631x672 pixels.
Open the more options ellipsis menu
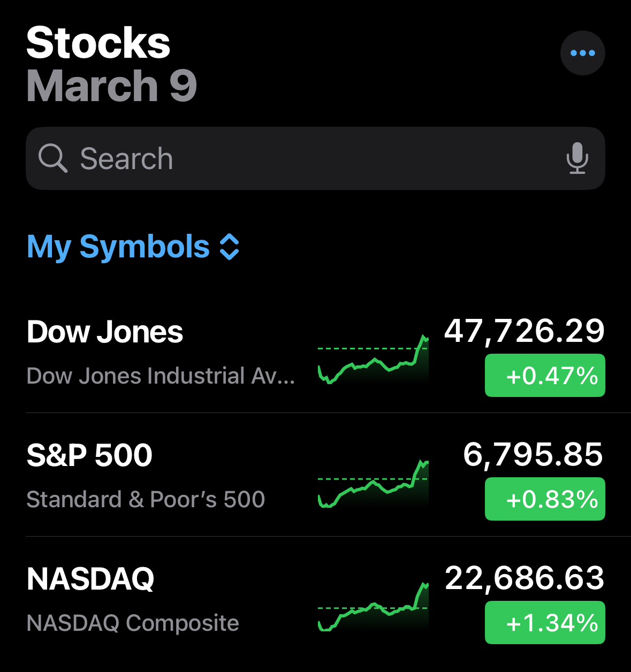pyautogui.click(x=582, y=53)
